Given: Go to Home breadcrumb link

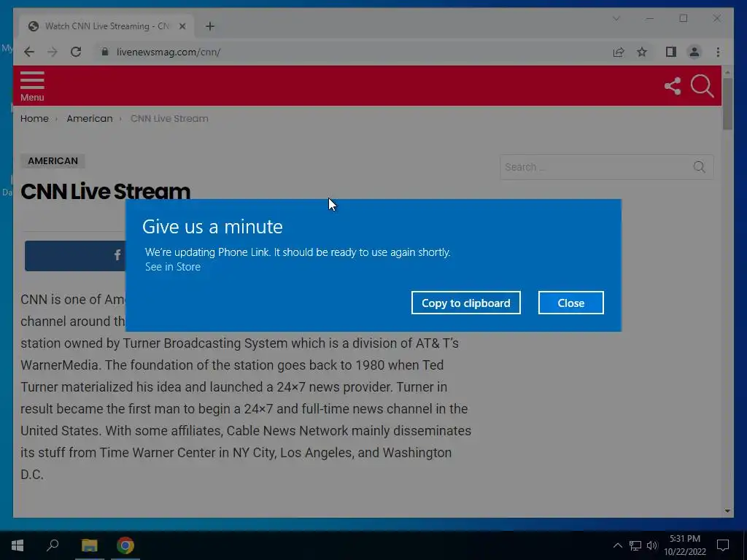Looking at the screenshot, I should (34, 119).
